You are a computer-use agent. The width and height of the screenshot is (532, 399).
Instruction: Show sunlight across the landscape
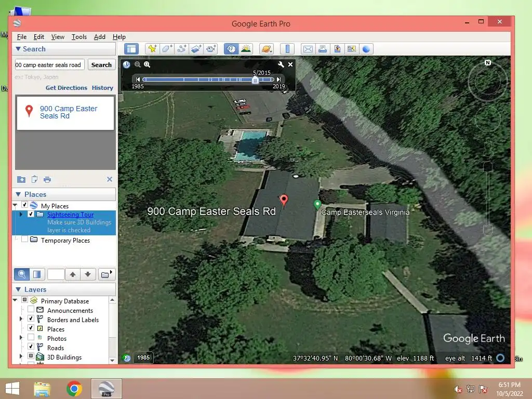tap(246, 49)
